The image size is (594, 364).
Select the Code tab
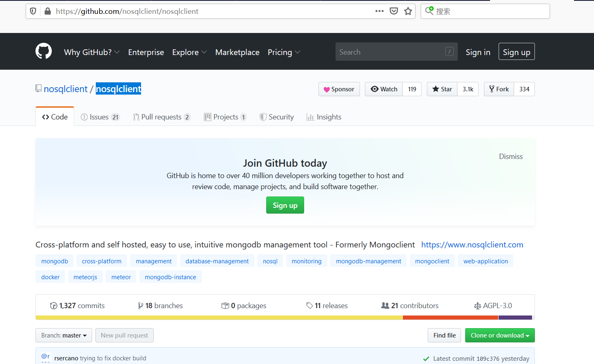pyautogui.click(x=55, y=117)
